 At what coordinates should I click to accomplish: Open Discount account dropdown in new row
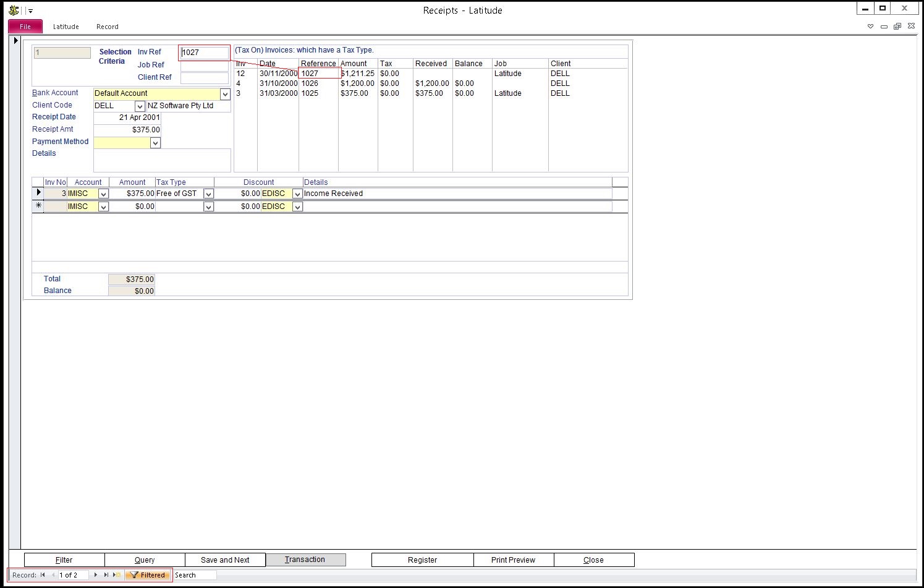pos(297,207)
